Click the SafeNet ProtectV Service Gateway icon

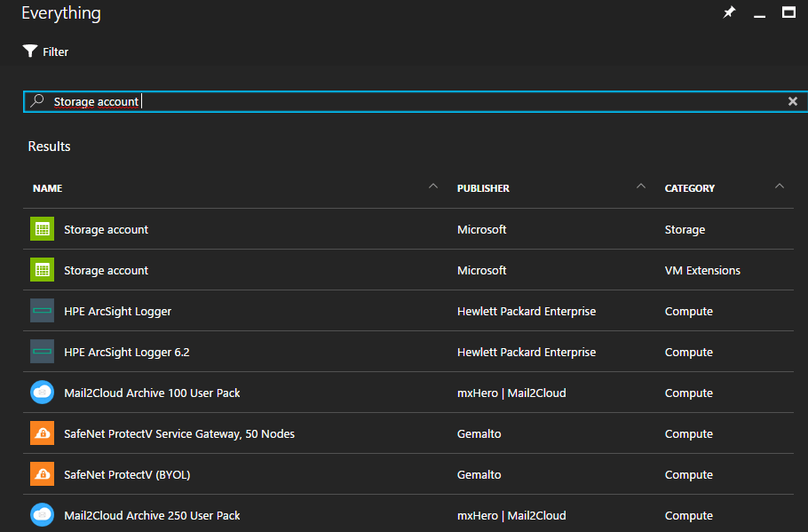pos(43,433)
